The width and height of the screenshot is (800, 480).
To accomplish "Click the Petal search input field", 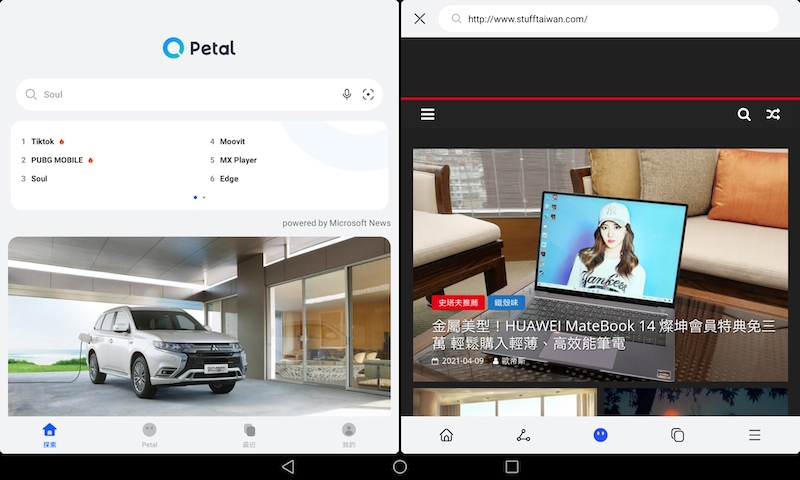I will (x=199, y=94).
